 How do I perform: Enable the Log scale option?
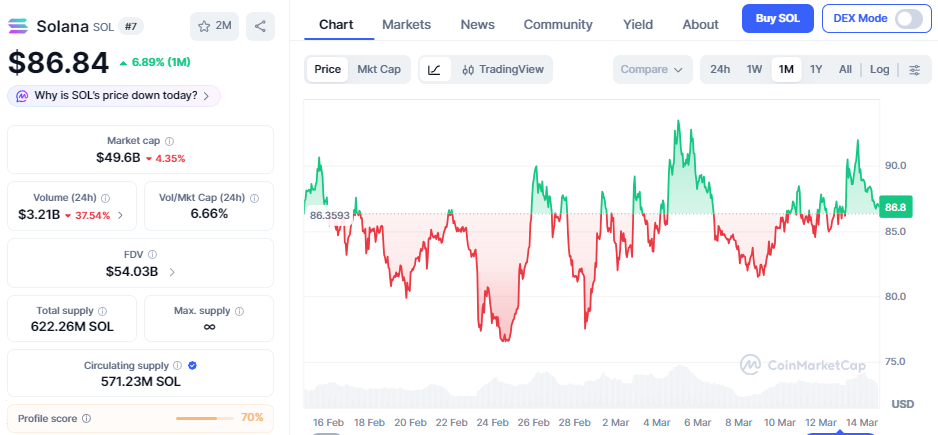pyautogui.click(x=879, y=69)
